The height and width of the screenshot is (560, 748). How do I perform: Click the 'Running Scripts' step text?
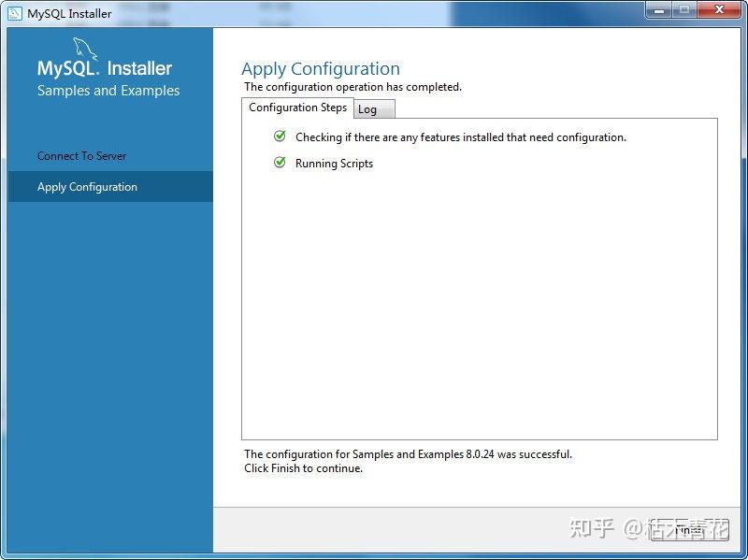334,164
